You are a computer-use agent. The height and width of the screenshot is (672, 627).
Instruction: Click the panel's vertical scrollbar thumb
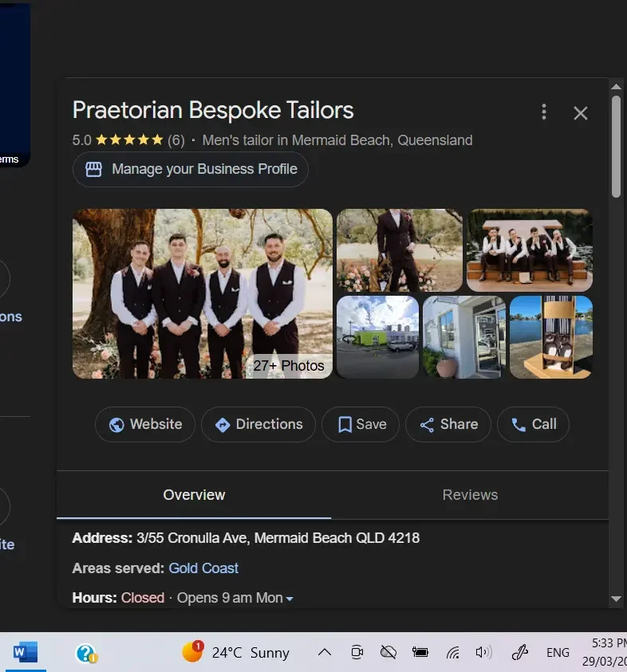(x=616, y=147)
